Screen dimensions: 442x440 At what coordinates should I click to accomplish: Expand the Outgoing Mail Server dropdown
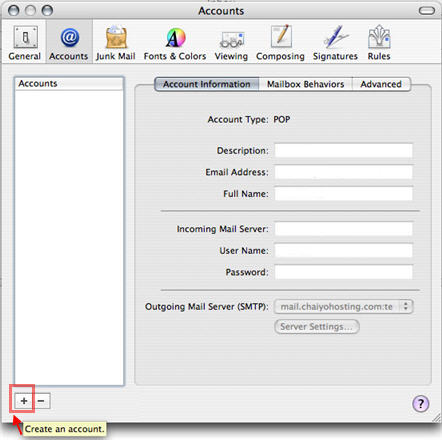click(344, 307)
